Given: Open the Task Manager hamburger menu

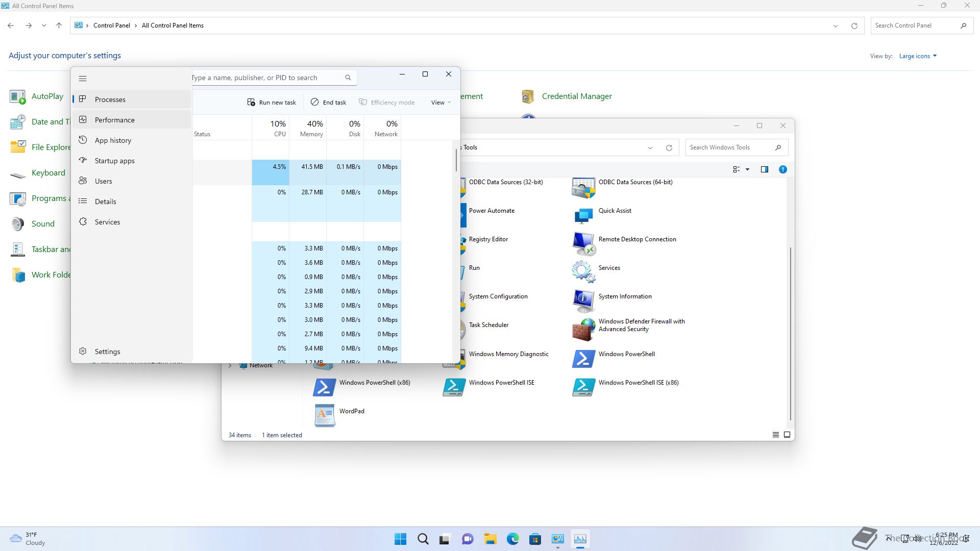Looking at the screenshot, I should tap(83, 78).
